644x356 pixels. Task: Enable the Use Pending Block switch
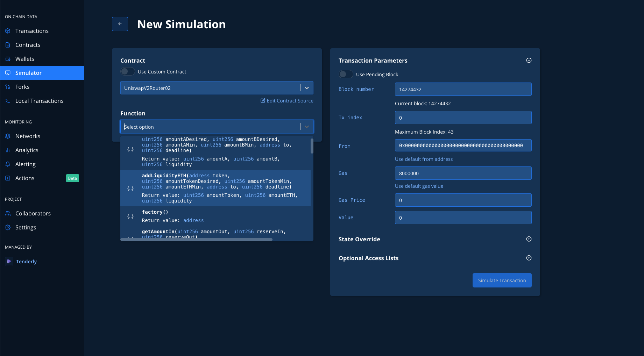pos(346,74)
